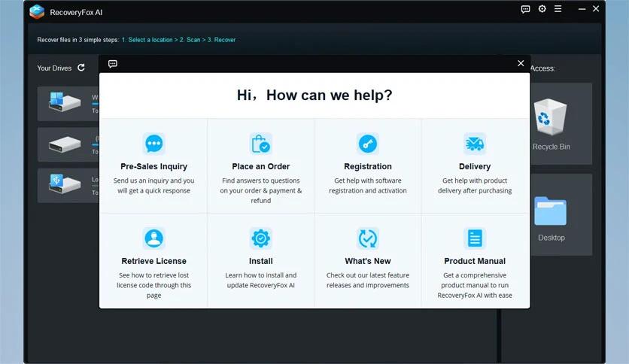The height and width of the screenshot is (364, 629).
Task: Open settings gear in the title bar
Action: tap(542, 10)
